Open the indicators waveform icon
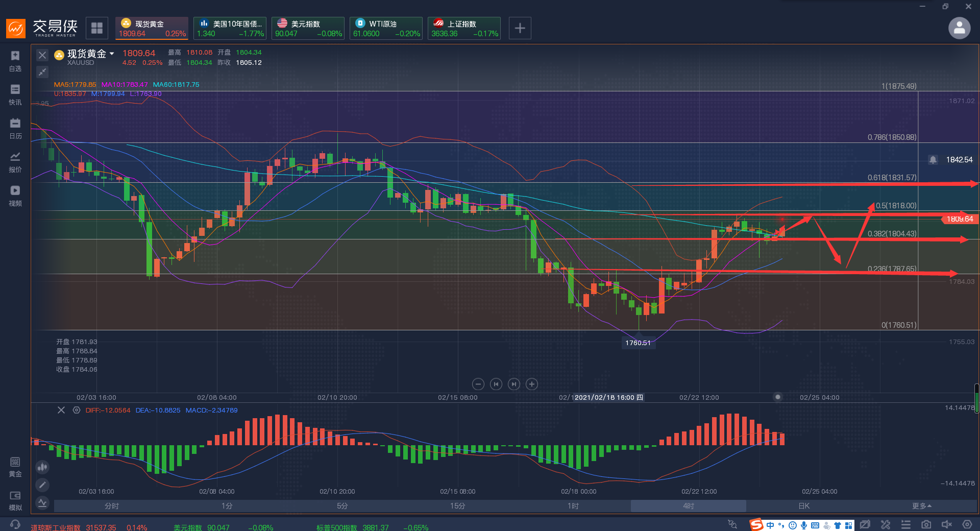Image resolution: width=980 pixels, height=531 pixels. [42, 503]
